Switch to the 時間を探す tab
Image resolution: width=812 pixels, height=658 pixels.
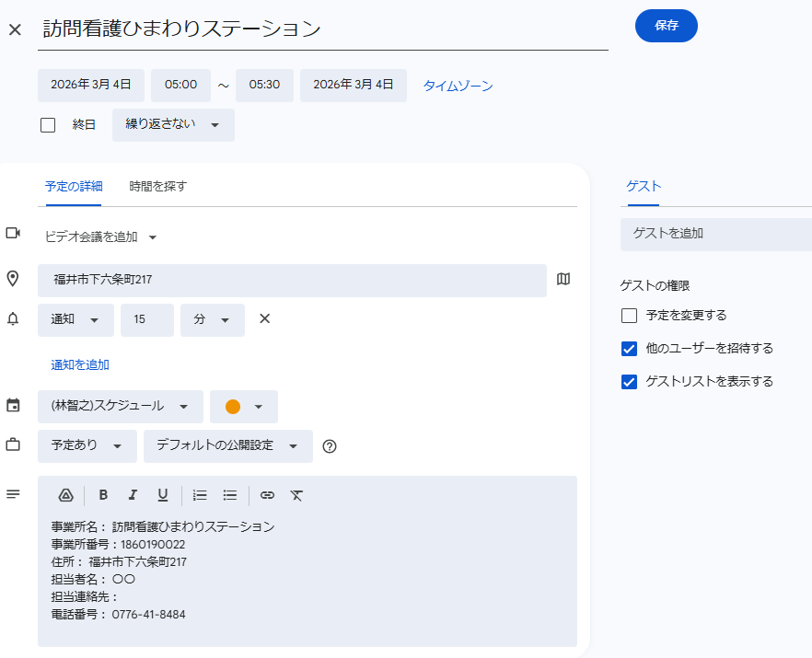(158, 186)
